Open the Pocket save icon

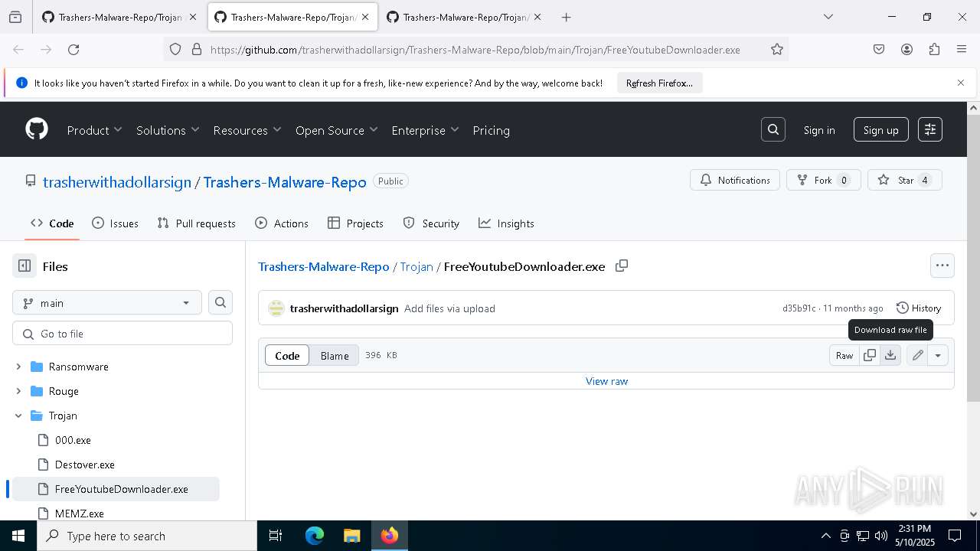click(879, 49)
